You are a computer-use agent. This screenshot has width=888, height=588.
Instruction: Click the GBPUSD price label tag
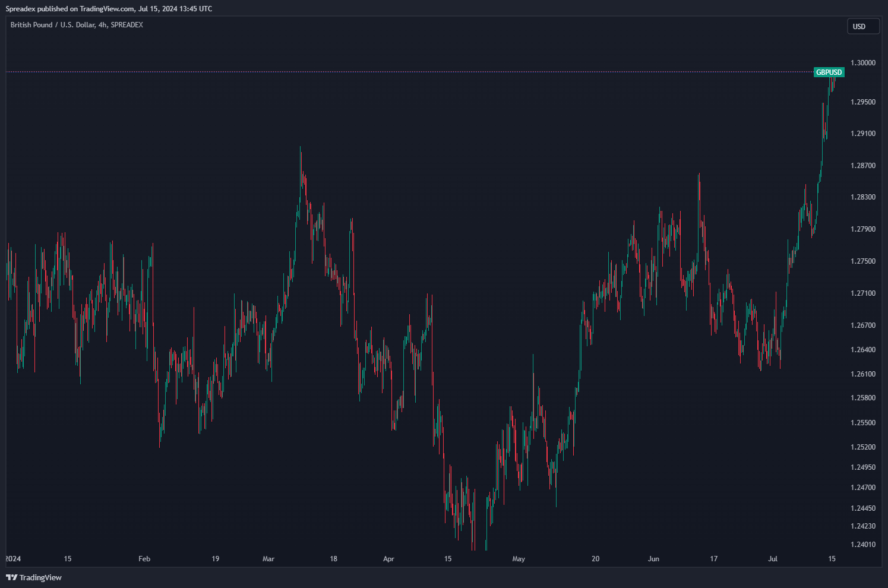point(829,72)
